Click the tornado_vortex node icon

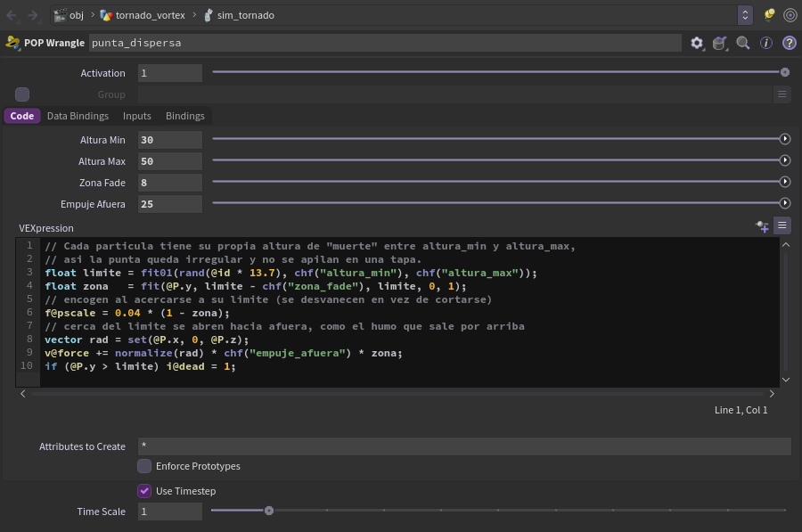point(106,15)
